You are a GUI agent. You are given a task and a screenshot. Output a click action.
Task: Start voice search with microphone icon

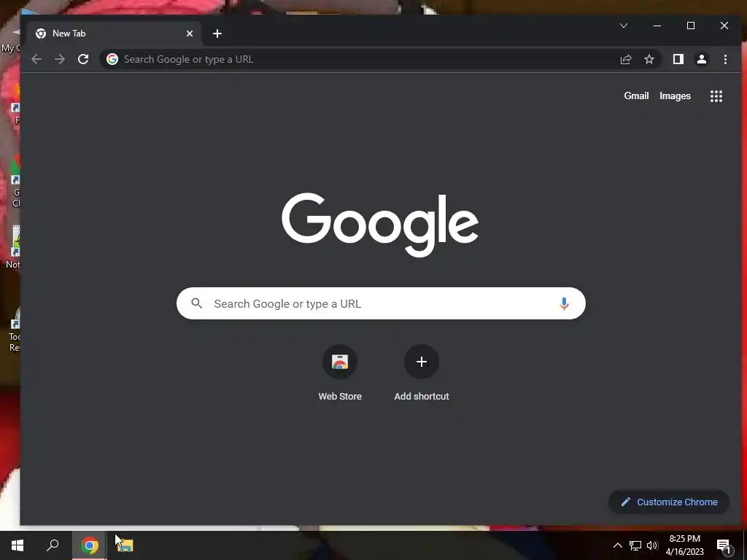pyautogui.click(x=564, y=303)
